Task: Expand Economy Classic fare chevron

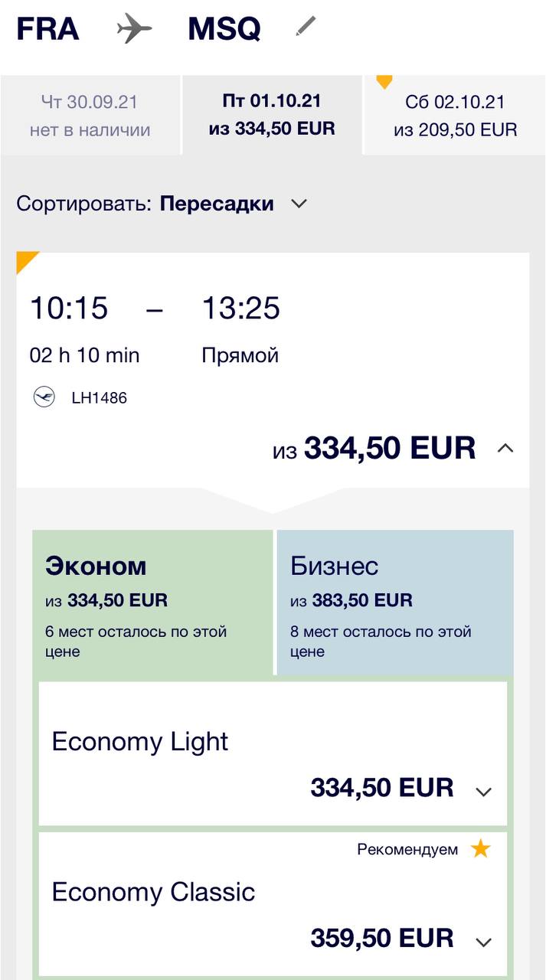Action: [x=483, y=942]
